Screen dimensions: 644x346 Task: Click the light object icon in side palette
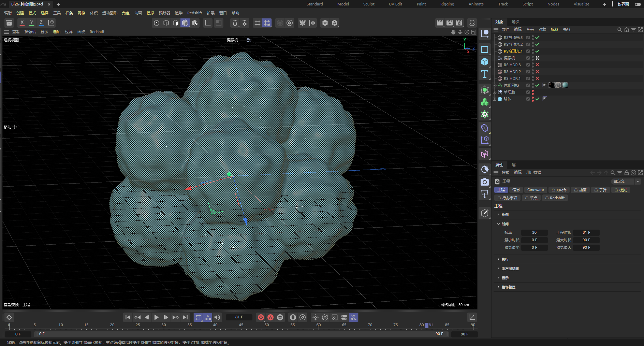pos(485,170)
